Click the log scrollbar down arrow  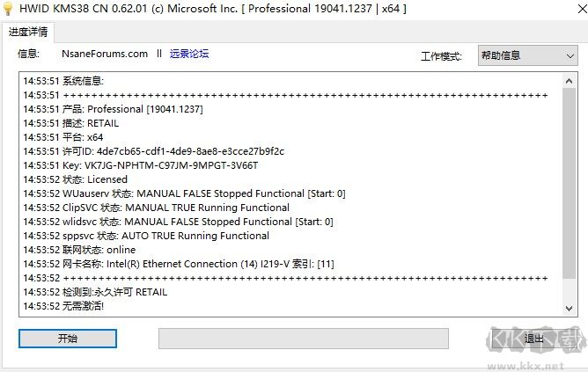tap(570, 309)
